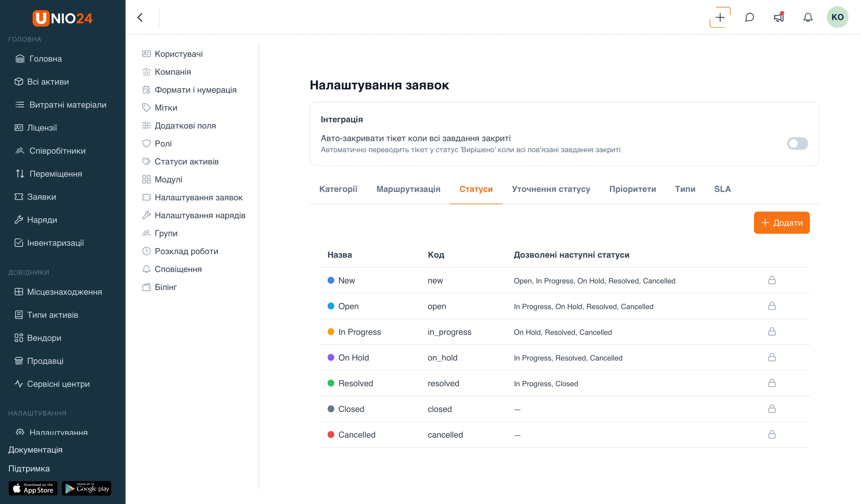Click the lock icon in In Progress row
Viewport: 861px width, 504px height.
[x=772, y=332]
